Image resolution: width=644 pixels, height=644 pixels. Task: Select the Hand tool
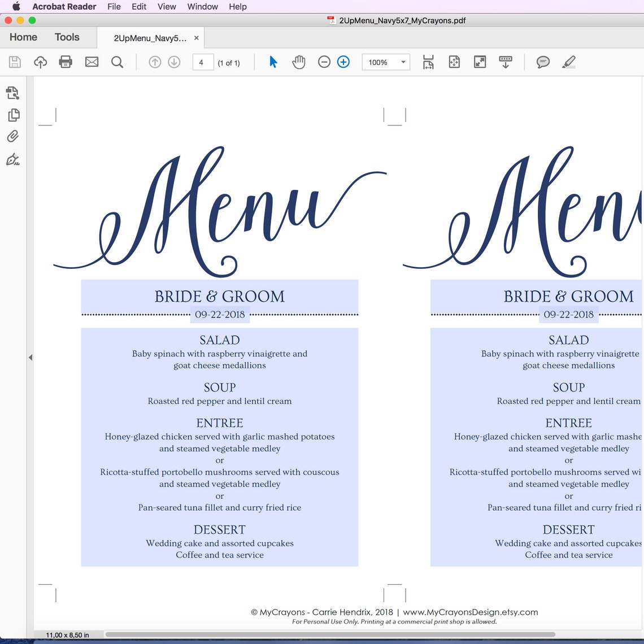(299, 62)
